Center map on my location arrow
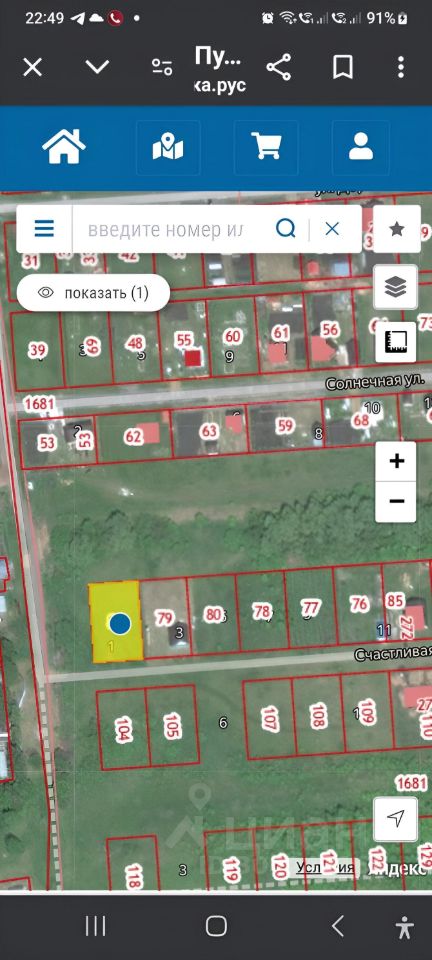 [396, 818]
